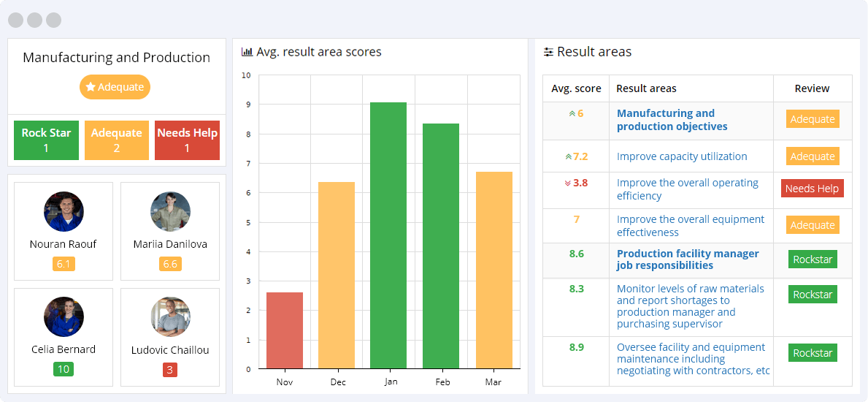
Task: Open Production facility manager job responsibilities
Action: click(687, 259)
